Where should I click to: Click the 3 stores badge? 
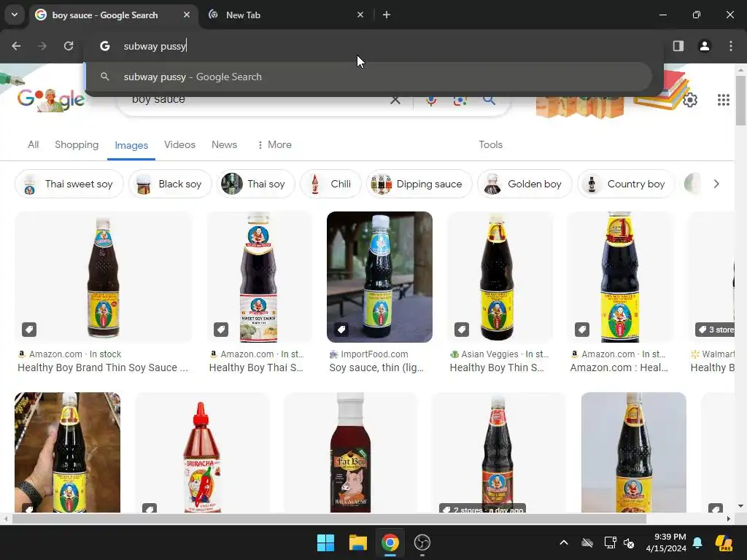(716, 330)
